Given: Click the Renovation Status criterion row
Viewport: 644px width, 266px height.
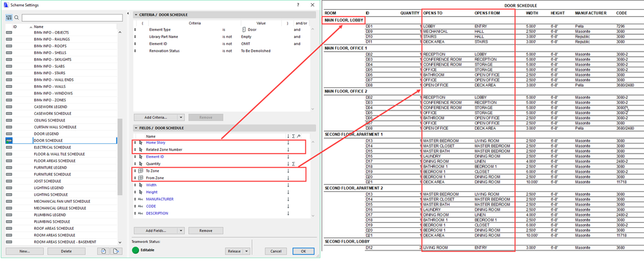Looking at the screenshot, I should (x=222, y=51).
